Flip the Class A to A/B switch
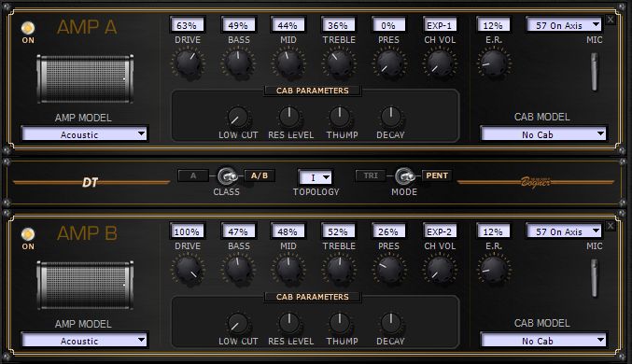 [x=227, y=176]
